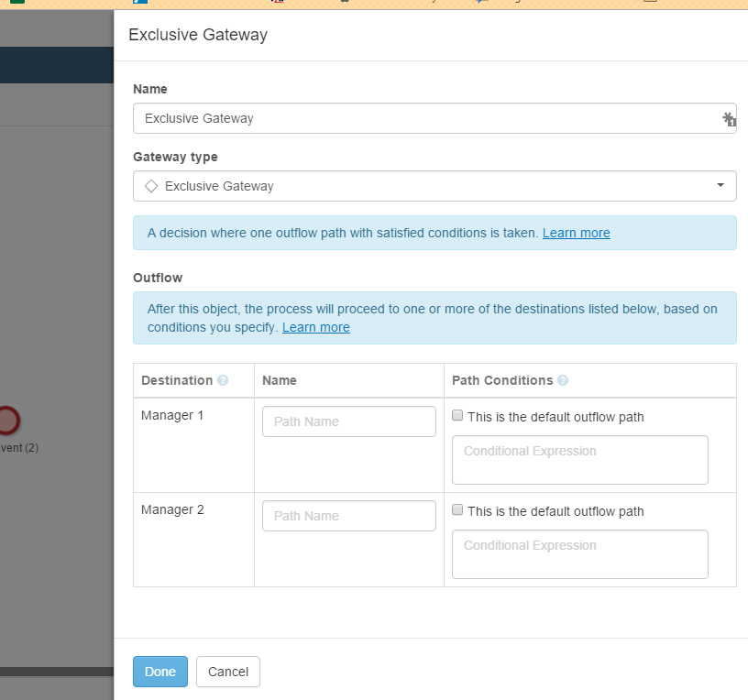Focus the gateway Name text field

coord(426,118)
